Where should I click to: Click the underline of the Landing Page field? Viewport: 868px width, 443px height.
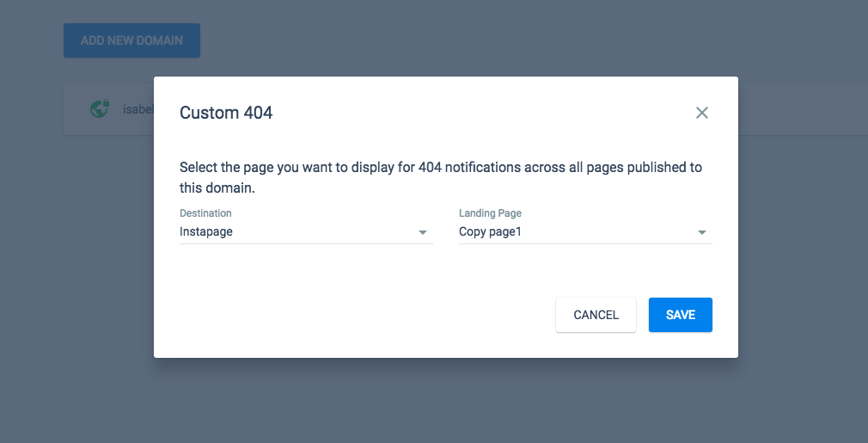pos(585,243)
